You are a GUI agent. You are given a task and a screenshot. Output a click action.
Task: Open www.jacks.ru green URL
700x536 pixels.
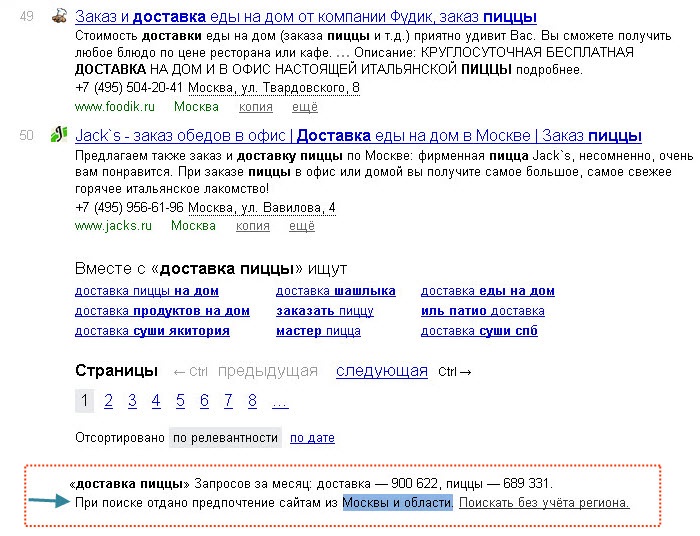113,226
